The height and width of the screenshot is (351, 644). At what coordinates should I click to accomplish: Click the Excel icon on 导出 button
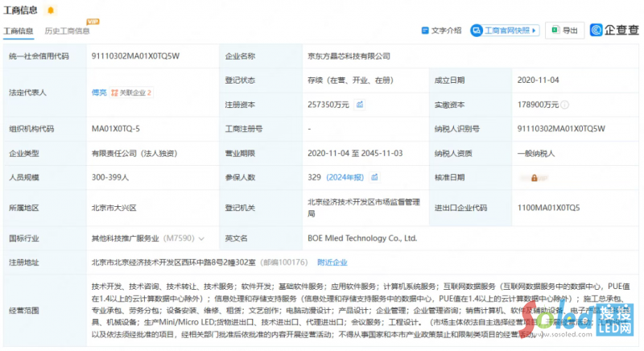(554, 31)
